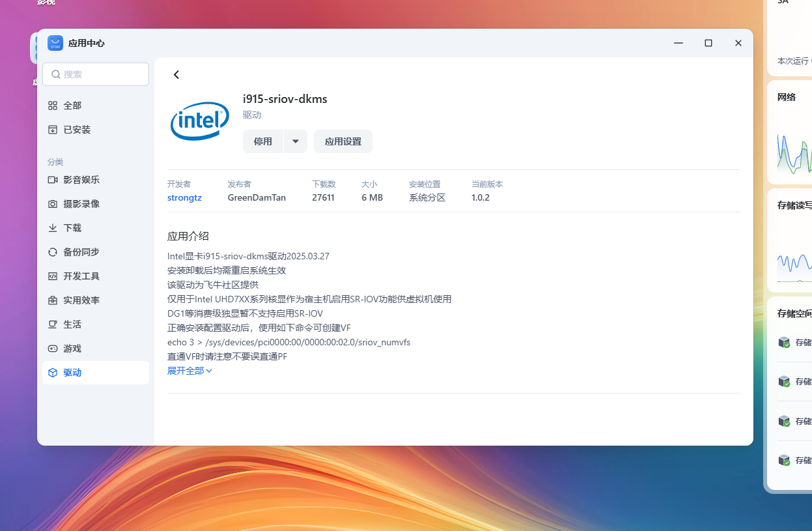Click the line 直通VF时请注意不要误直通PF
Image resolution: width=812 pixels, height=531 pixels.
(227, 356)
